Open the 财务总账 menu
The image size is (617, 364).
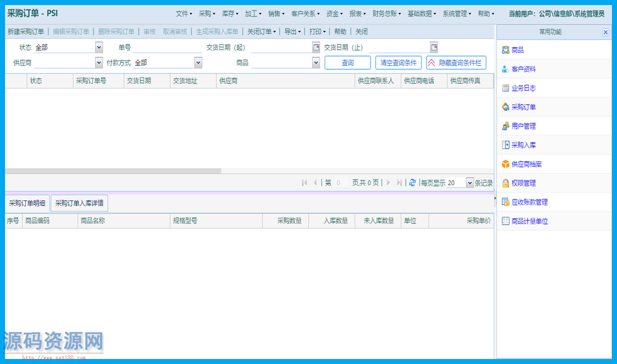pyautogui.click(x=387, y=14)
